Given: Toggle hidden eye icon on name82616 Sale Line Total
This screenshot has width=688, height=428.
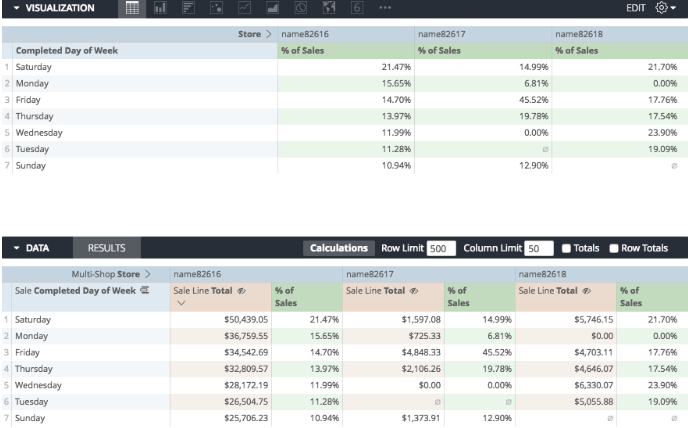Looking at the screenshot, I should coord(241,291).
